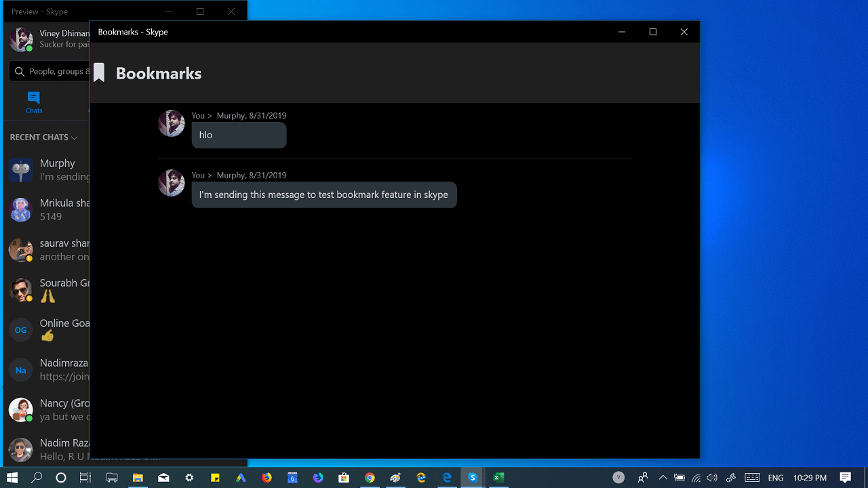Open the touch keyboard icon in tray
This screenshot has width=868, height=488.
752,478
